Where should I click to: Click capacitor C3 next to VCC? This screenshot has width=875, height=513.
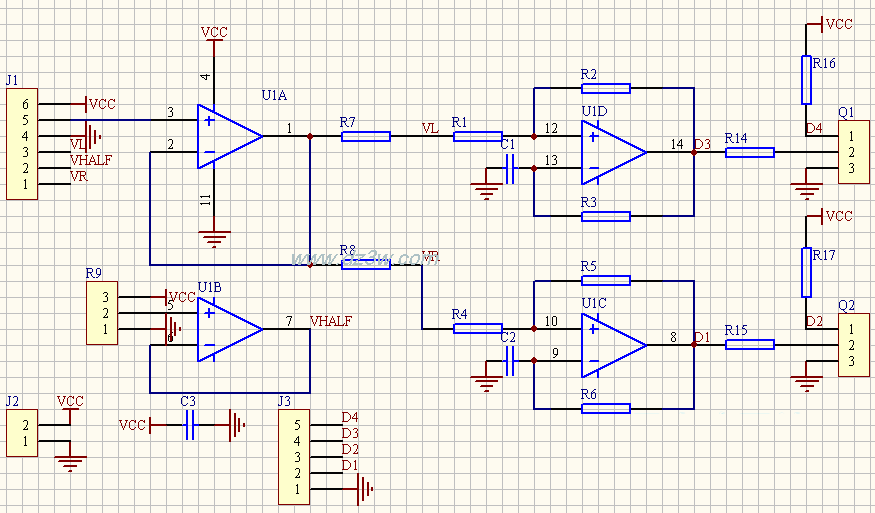click(x=189, y=425)
